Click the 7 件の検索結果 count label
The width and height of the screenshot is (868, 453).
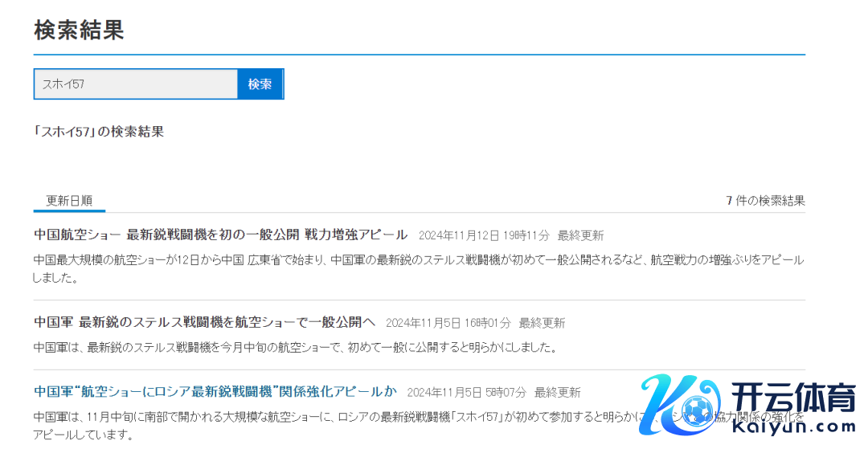[765, 201]
